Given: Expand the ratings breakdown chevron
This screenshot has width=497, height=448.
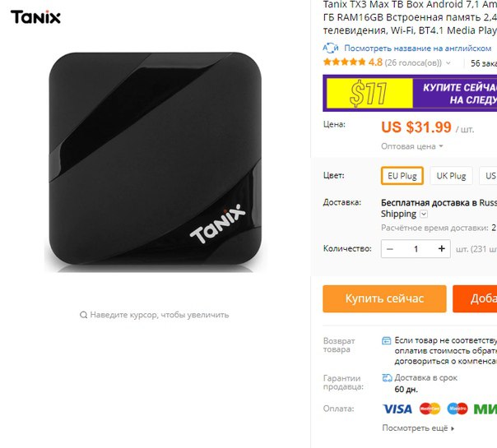Looking at the screenshot, I should click(x=448, y=63).
